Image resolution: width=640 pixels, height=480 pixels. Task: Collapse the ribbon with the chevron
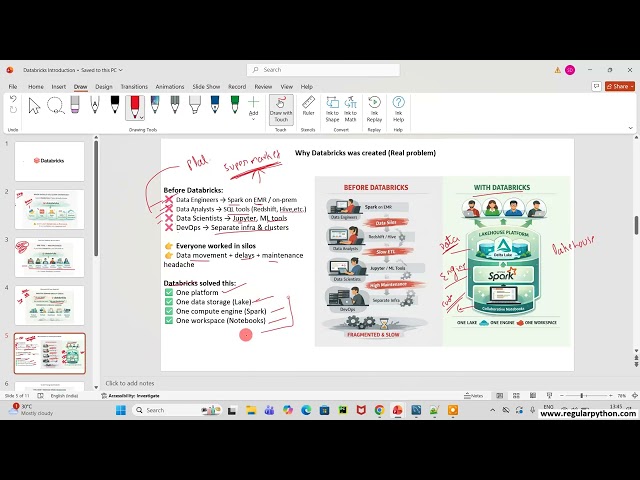coord(631,128)
